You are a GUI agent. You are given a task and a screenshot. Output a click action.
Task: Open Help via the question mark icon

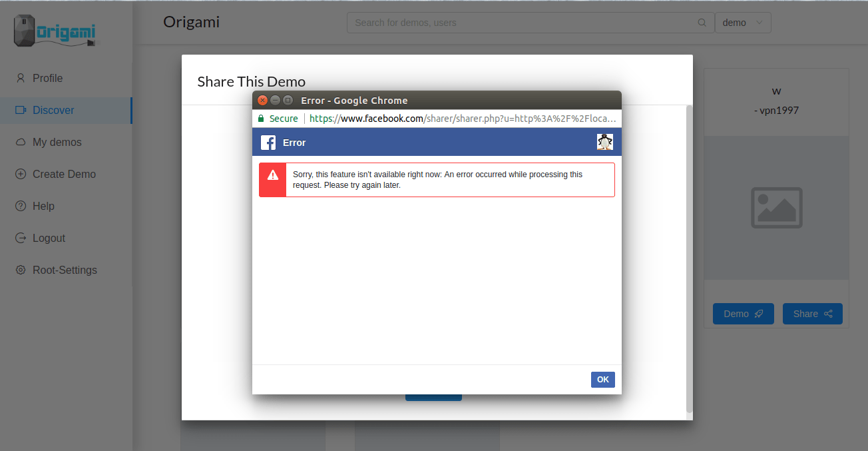point(21,206)
